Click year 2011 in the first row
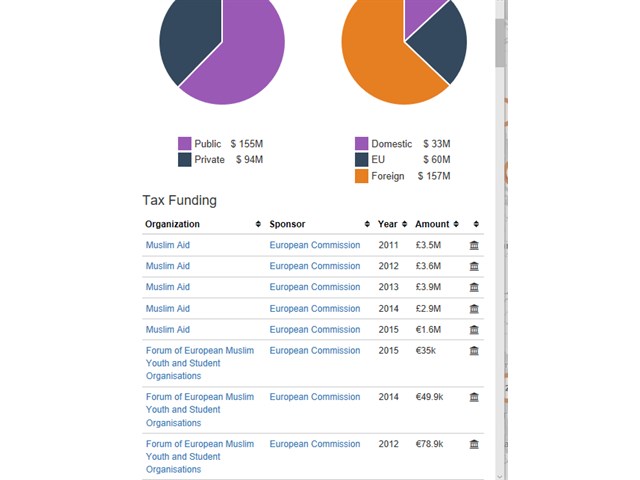 (x=388, y=245)
